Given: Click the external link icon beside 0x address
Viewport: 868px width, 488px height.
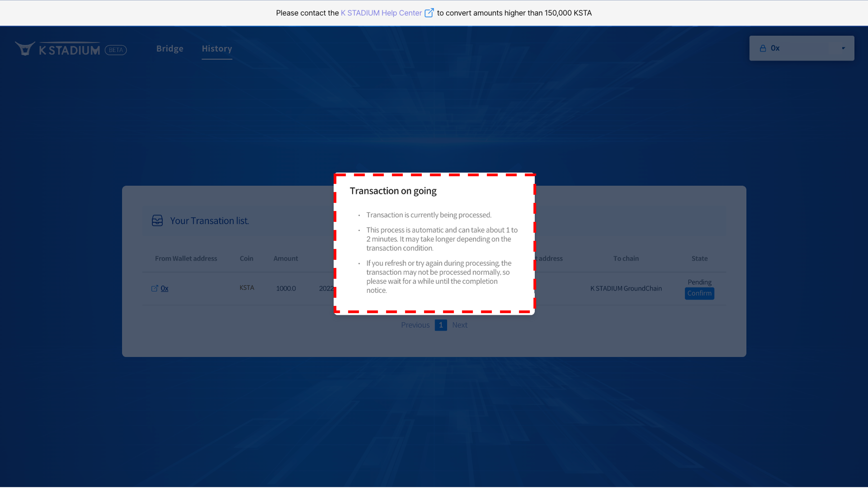Looking at the screenshot, I should point(155,288).
